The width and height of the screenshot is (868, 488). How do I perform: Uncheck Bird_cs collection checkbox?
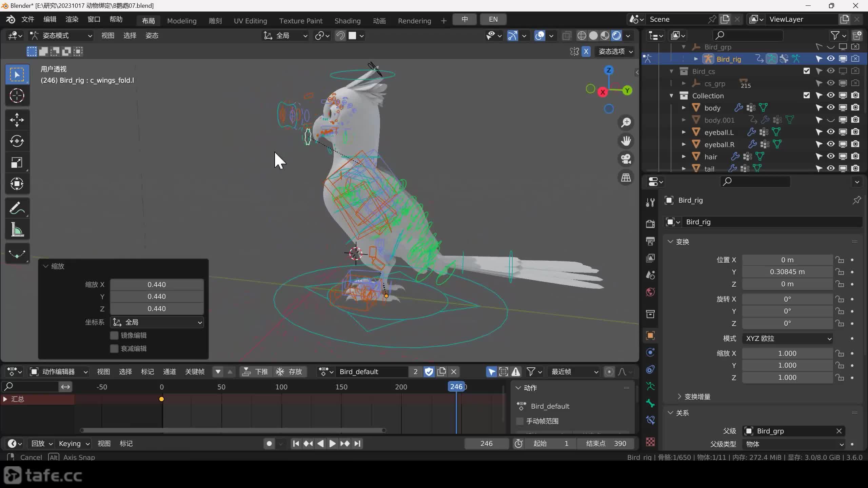807,71
